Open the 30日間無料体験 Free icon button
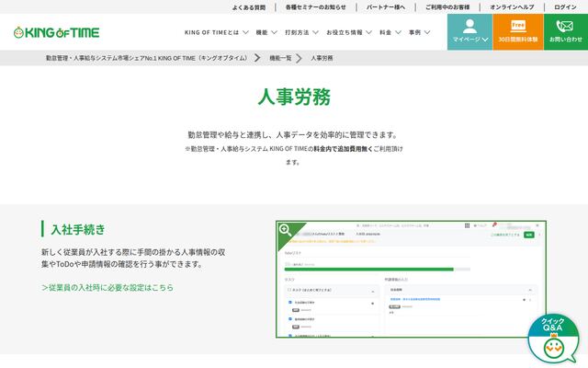 [518, 32]
